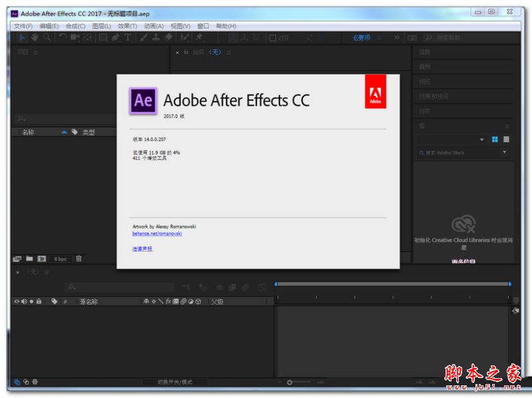Open behance.net/romanovski link
The width and height of the screenshot is (532, 398).
click(157, 234)
